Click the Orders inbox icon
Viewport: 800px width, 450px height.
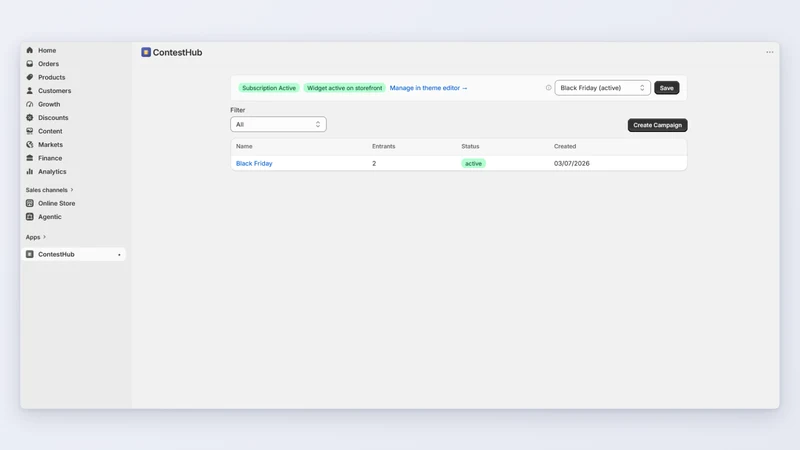(x=30, y=64)
